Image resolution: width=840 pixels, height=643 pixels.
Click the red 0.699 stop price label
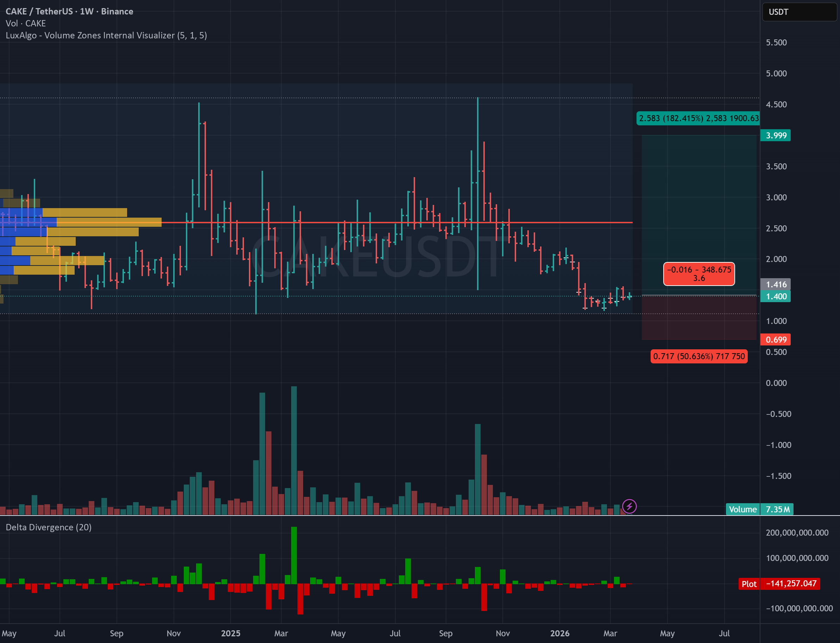775,339
